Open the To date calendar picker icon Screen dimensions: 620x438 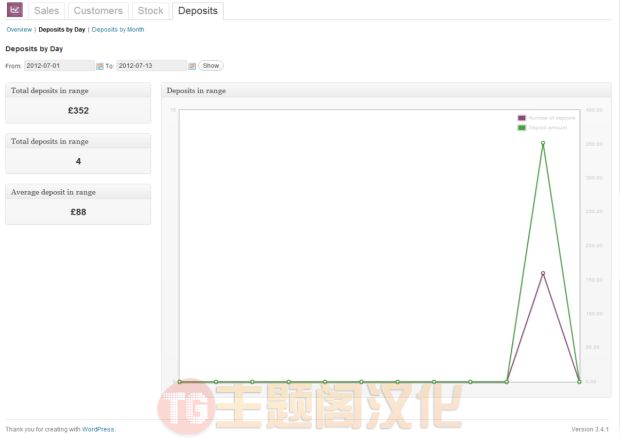[192, 66]
